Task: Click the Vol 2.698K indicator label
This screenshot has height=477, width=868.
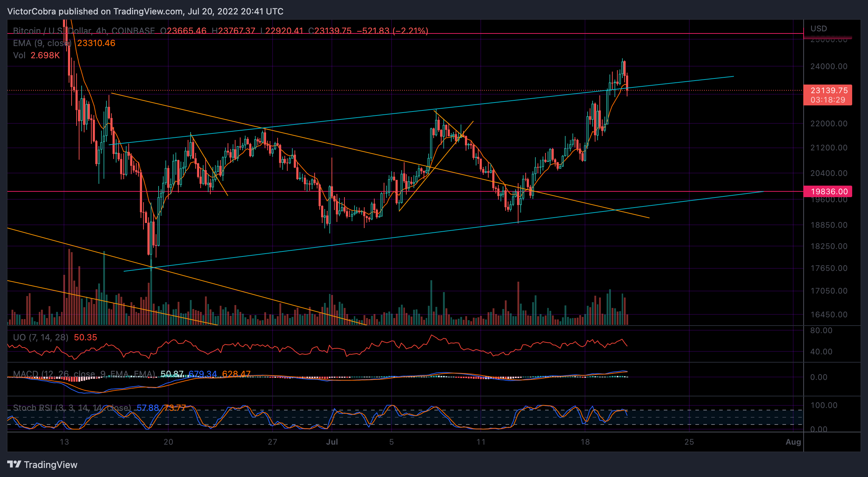Action: pyautogui.click(x=36, y=55)
